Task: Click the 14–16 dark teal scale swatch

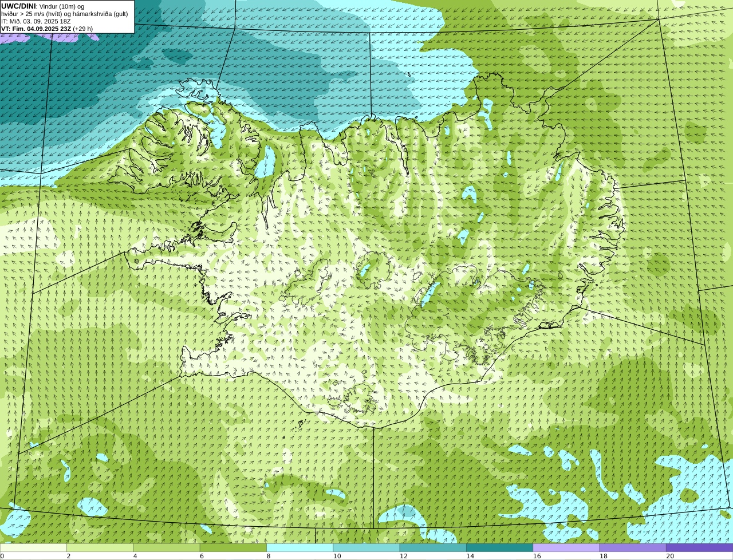Action: pyautogui.click(x=499, y=547)
